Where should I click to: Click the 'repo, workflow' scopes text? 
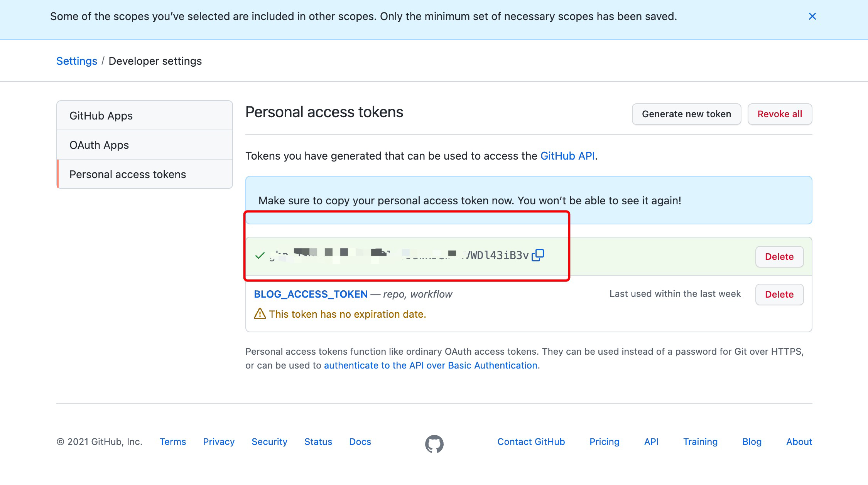(x=417, y=294)
